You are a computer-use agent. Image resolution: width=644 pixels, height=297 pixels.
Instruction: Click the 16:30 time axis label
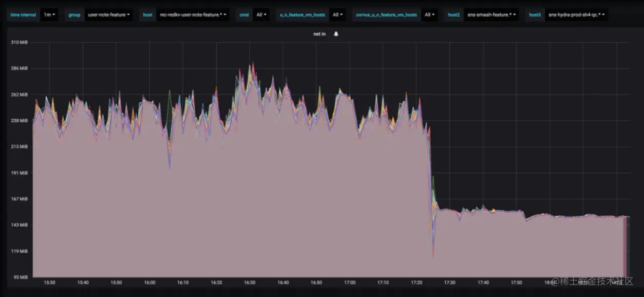[x=250, y=283]
